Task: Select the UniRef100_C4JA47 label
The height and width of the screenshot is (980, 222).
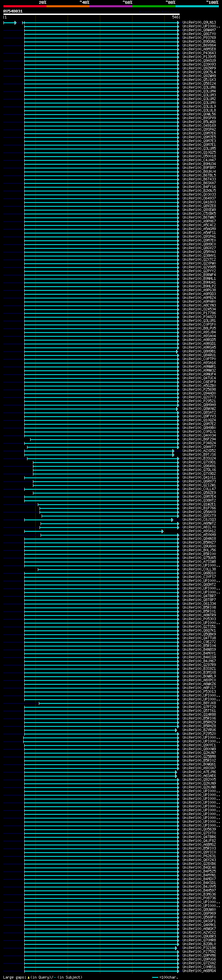Action: pyautogui.click(x=199, y=160)
